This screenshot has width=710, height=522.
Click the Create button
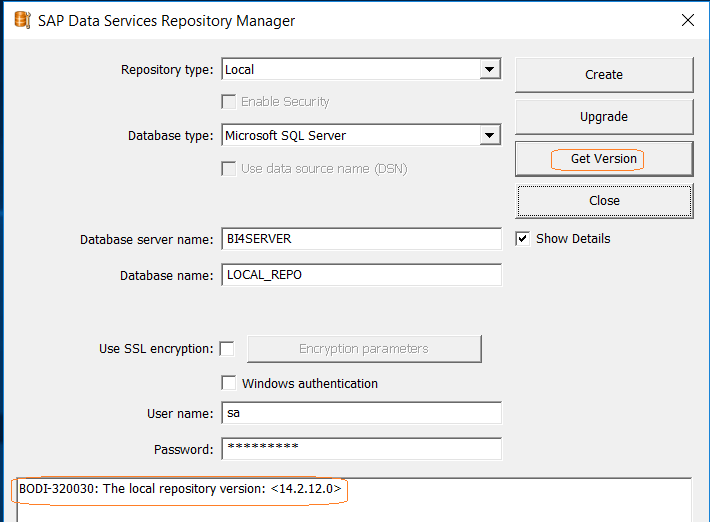(x=604, y=75)
